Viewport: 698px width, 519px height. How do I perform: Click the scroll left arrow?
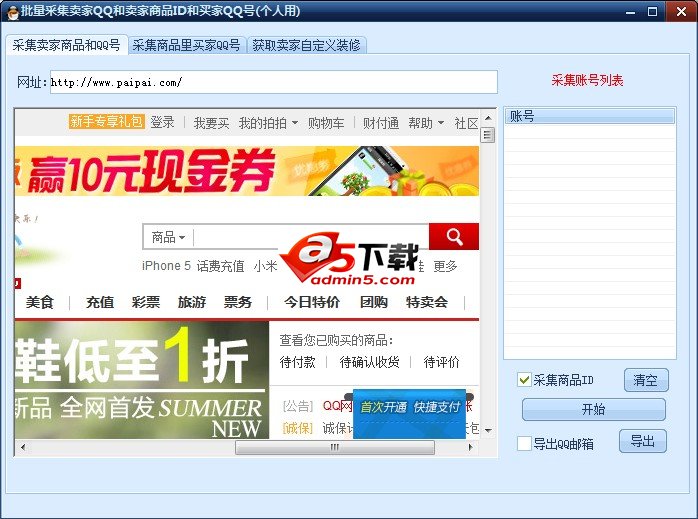coord(23,447)
